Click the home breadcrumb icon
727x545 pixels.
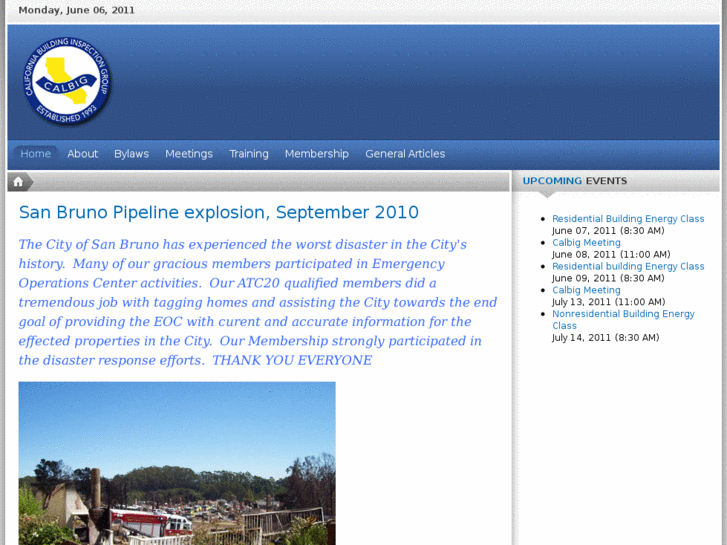[x=19, y=181]
